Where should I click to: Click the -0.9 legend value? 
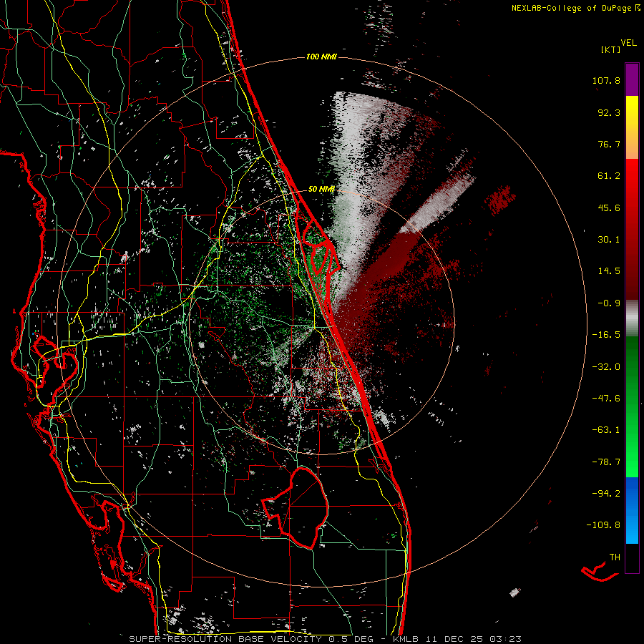click(x=609, y=303)
